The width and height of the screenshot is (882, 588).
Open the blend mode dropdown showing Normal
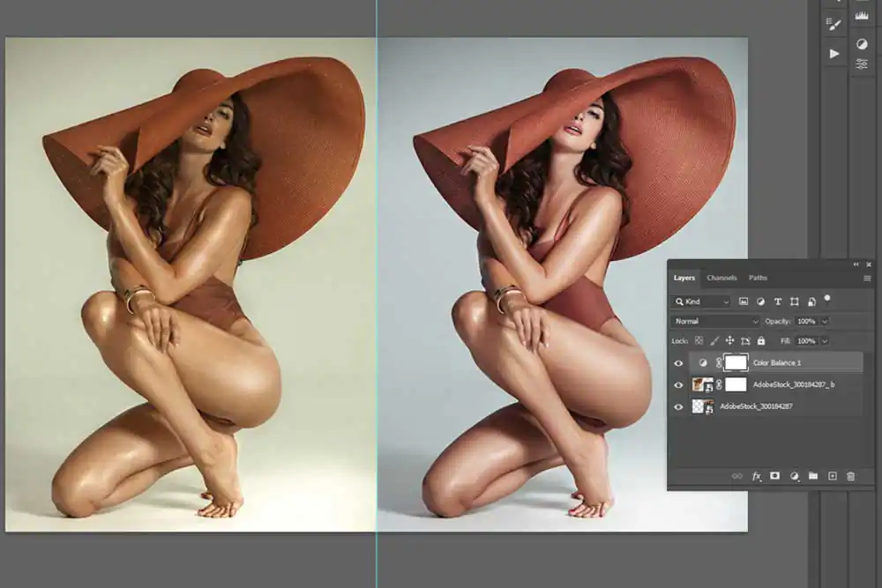click(714, 321)
